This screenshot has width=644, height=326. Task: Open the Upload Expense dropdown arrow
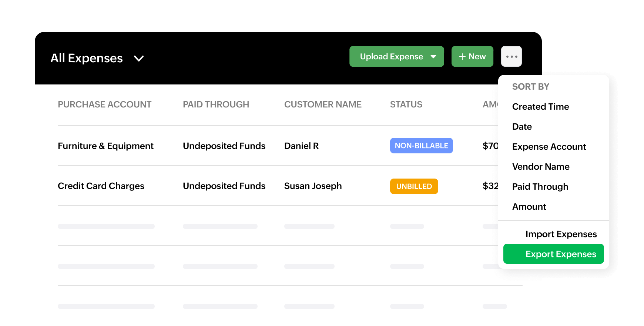click(x=433, y=57)
